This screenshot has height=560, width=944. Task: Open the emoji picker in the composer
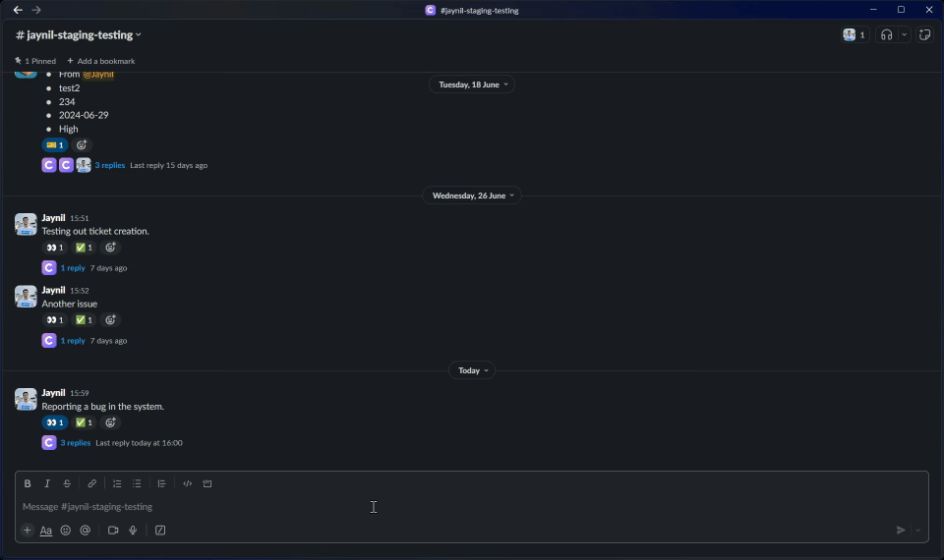66,531
